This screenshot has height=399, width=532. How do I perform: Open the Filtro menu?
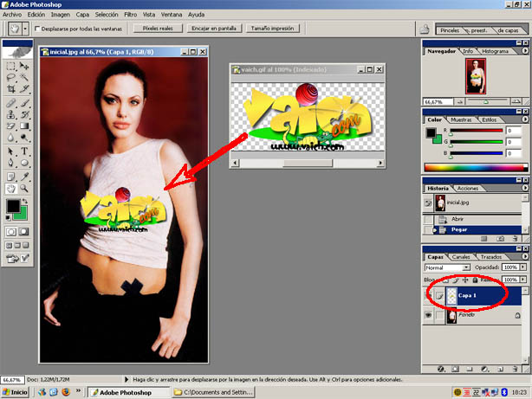130,15
